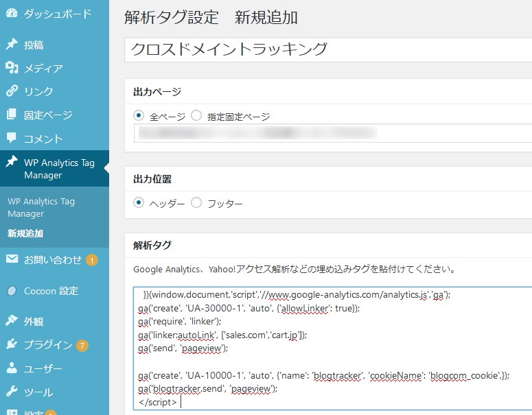Select the 全ページ radio button

(x=139, y=115)
